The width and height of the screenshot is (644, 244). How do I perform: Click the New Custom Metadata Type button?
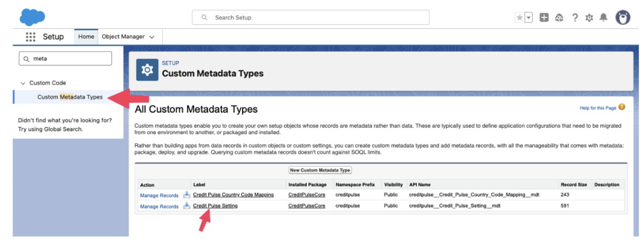tap(320, 170)
